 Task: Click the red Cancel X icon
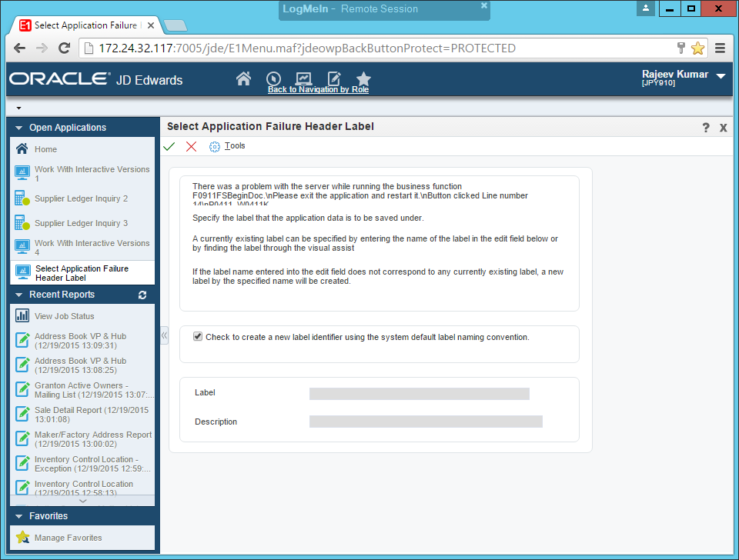click(191, 145)
